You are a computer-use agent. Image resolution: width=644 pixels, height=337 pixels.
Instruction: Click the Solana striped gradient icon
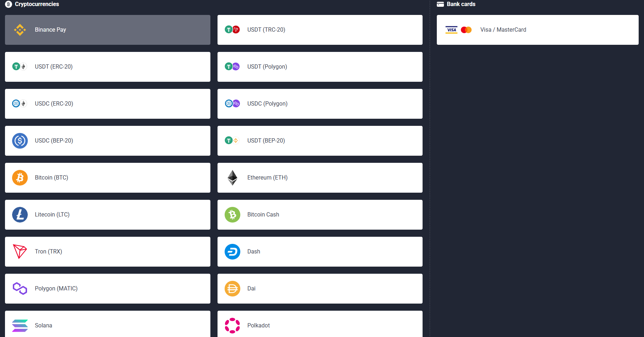tap(20, 325)
